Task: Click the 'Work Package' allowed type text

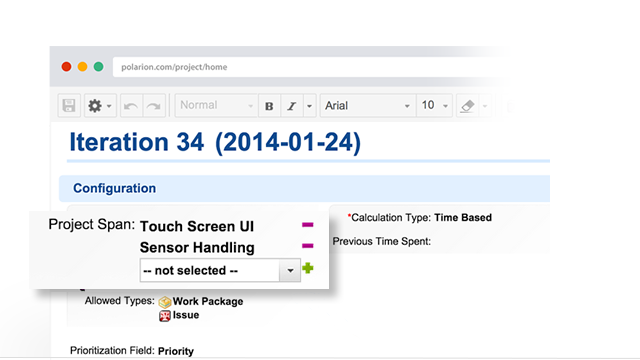Action: click(208, 301)
